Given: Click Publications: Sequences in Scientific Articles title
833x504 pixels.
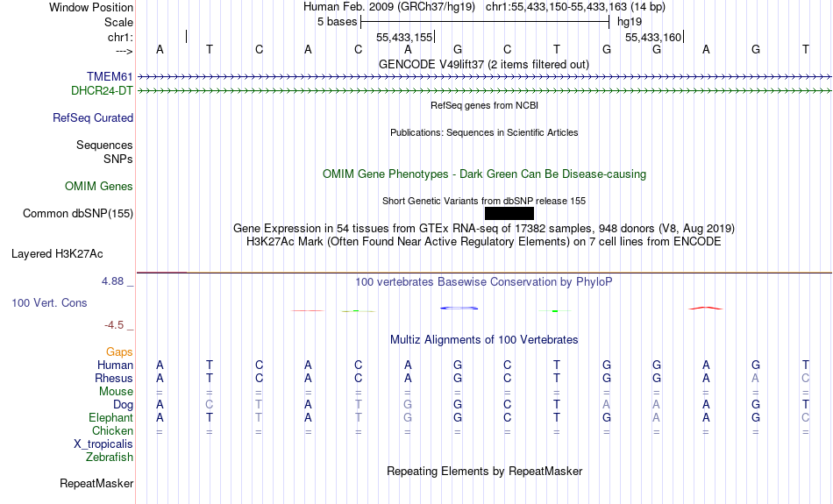Looking at the screenshot, I should tap(484, 132).
